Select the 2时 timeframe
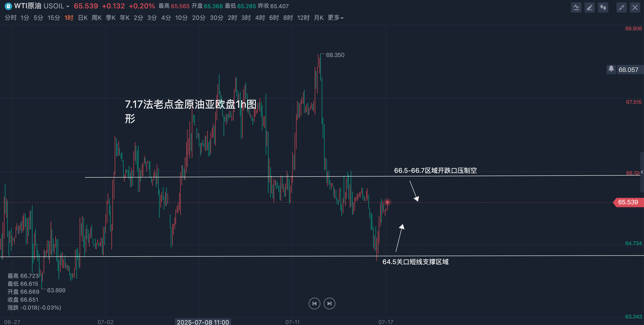The image size is (644, 325). coord(232,18)
